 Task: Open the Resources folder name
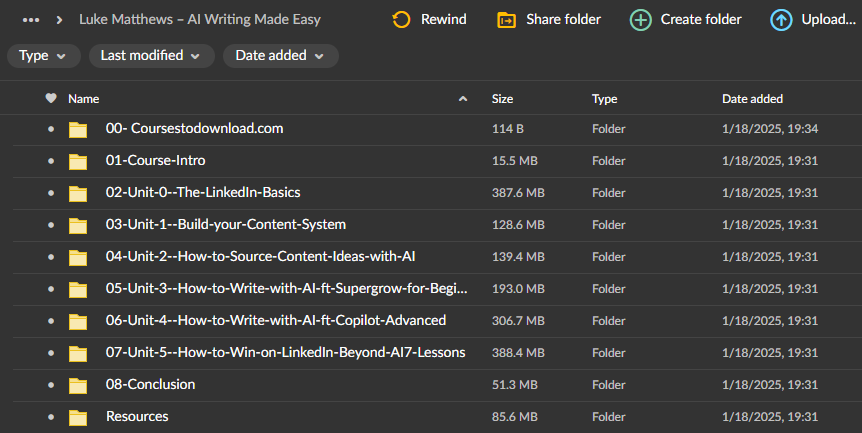(137, 417)
